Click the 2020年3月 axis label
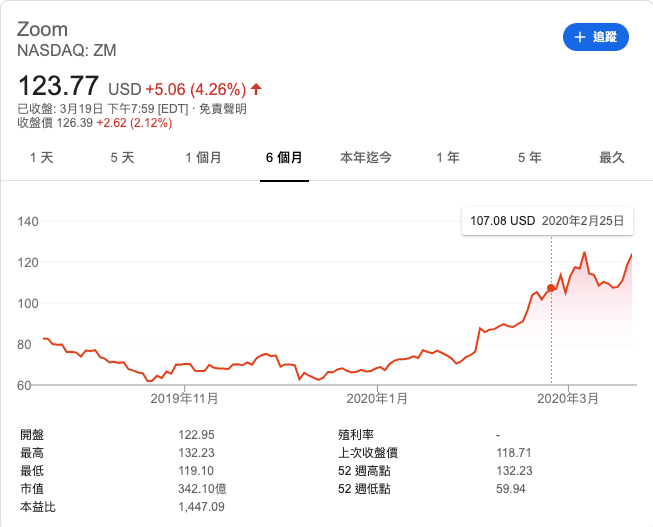The image size is (653, 527). point(568,398)
